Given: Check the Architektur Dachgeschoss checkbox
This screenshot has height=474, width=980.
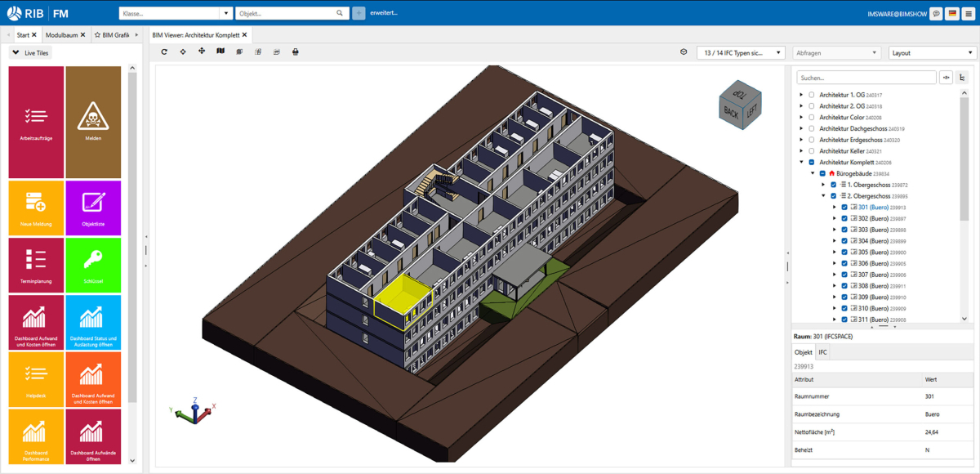Looking at the screenshot, I should 811,128.
